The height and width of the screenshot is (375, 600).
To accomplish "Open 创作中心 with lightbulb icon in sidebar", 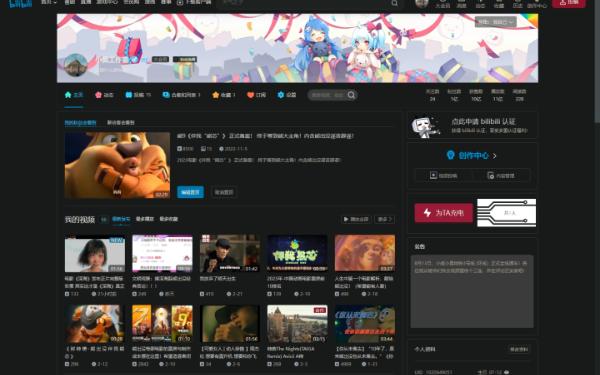I will [x=472, y=155].
